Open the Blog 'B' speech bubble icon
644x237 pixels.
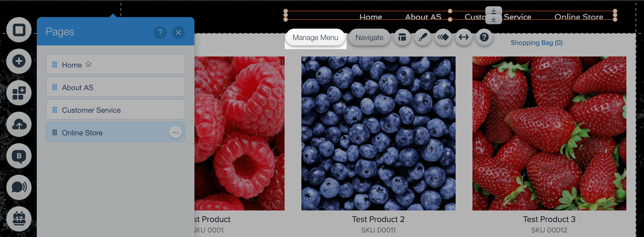[x=19, y=156]
